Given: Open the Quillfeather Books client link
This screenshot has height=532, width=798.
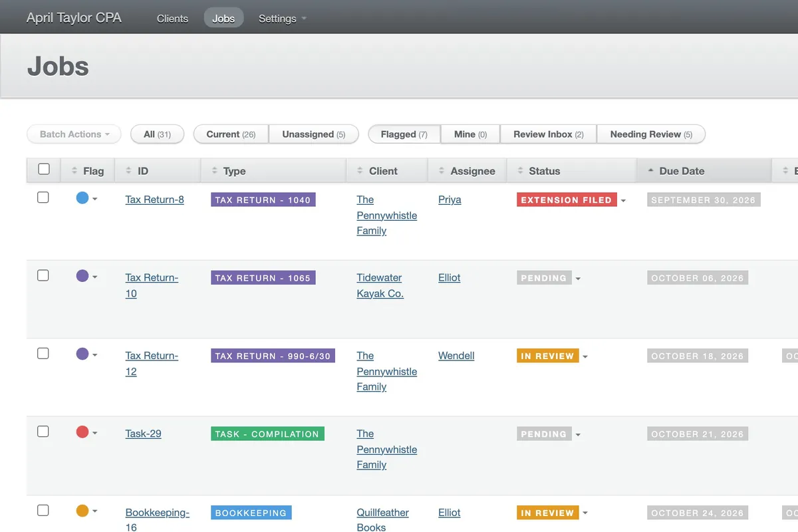Looking at the screenshot, I should click(383, 519).
